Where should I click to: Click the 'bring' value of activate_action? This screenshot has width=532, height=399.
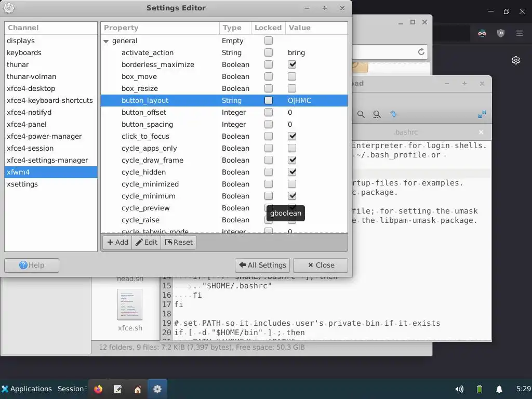296,52
